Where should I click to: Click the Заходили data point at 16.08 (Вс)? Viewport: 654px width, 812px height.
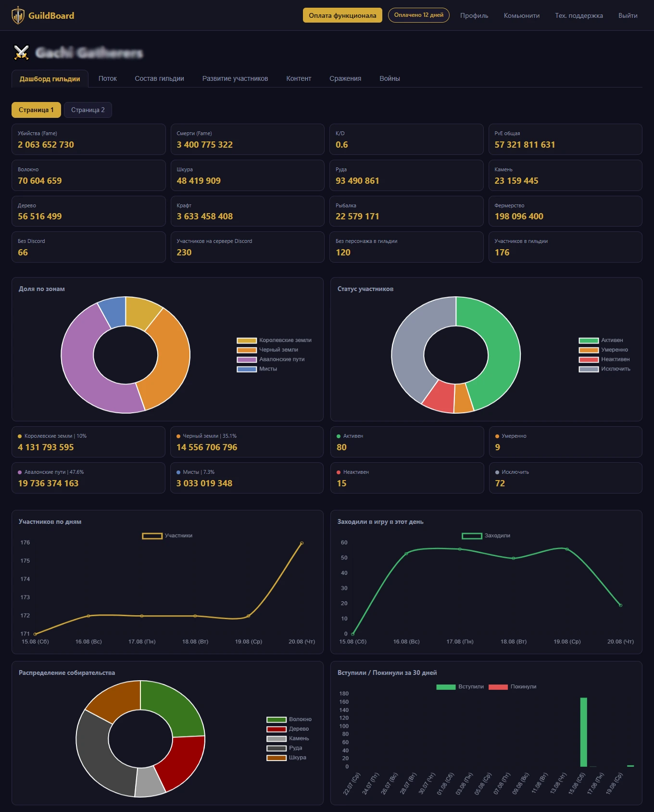pyautogui.click(x=406, y=554)
